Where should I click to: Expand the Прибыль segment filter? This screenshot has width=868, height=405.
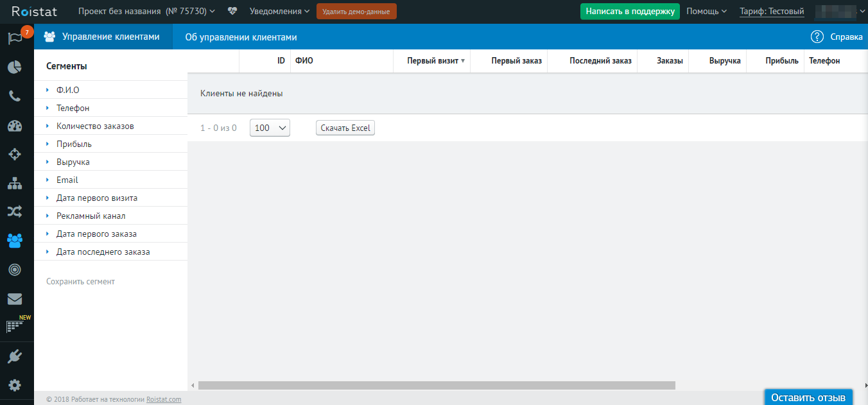coord(110,144)
